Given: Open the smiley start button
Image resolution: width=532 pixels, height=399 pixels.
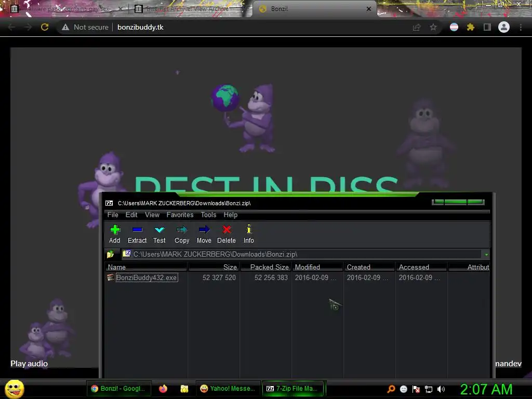Looking at the screenshot, I should pos(14,389).
